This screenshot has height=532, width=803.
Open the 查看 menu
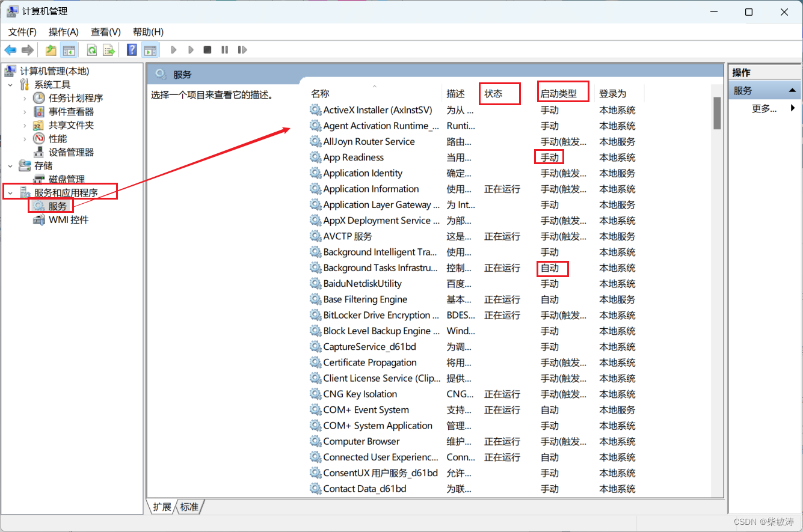point(105,31)
